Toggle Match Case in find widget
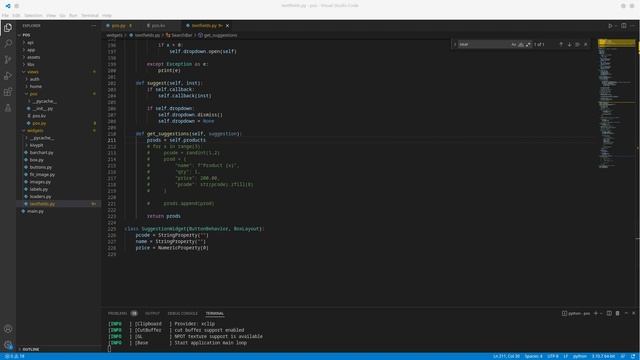The width and height of the screenshot is (640, 360). (x=514, y=44)
